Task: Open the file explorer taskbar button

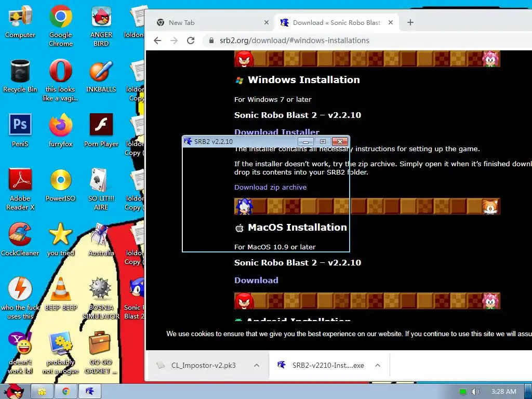Action: [x=42, y=392]
